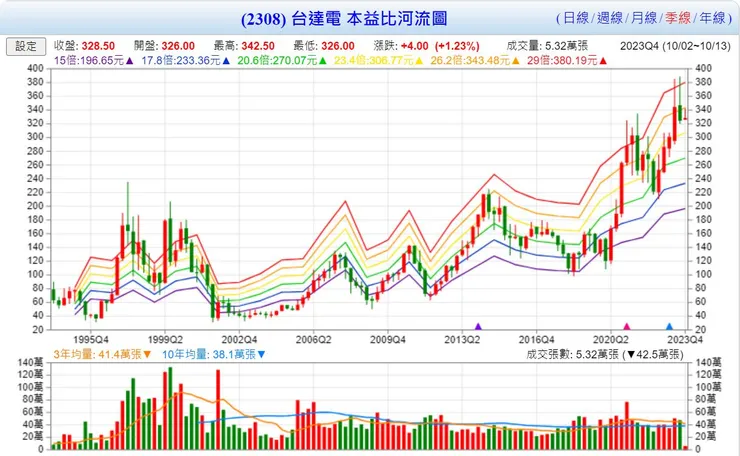
Task: Click the 最低 326.00 low price value
Action: click(x=338, y=46)
